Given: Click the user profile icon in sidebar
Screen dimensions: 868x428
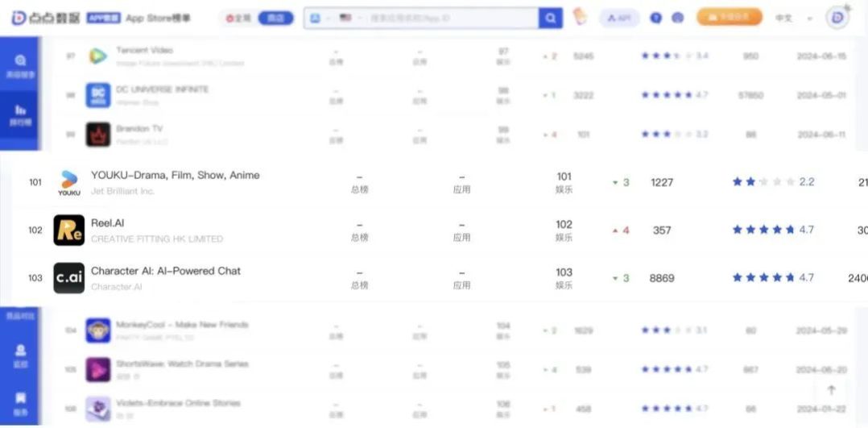Looking at the screenshot, I should (20, 352).
